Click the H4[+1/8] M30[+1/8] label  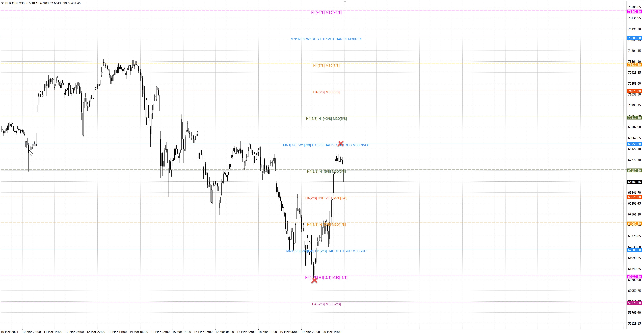tap(326, 13)
